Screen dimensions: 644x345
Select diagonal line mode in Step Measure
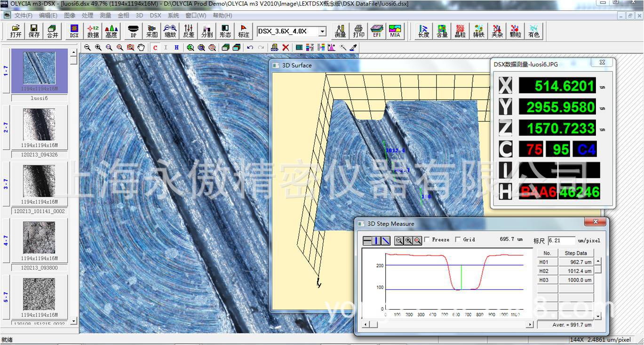[386, 241]
